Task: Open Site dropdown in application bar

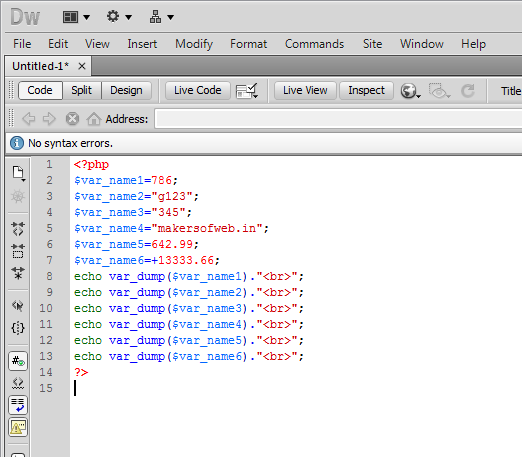Action: 161,17
